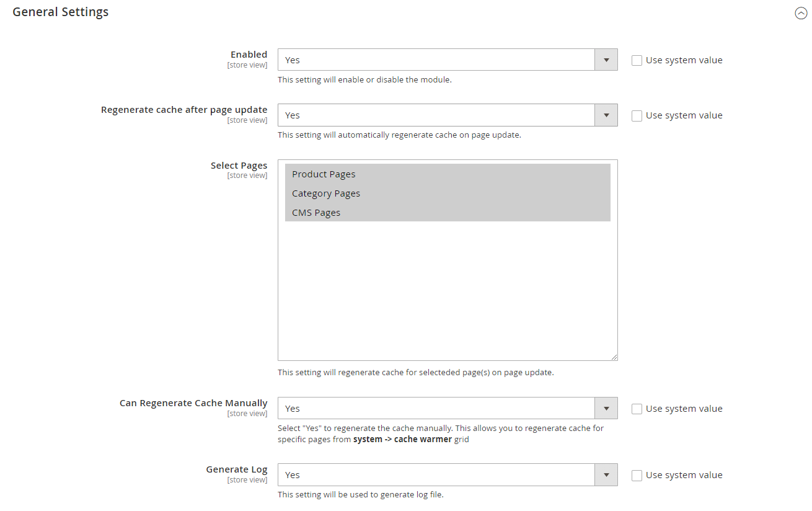The width and height of the screenshot is (812, 511).
Task: Click the Generate Log field label
Action: (x=236, y=469)
